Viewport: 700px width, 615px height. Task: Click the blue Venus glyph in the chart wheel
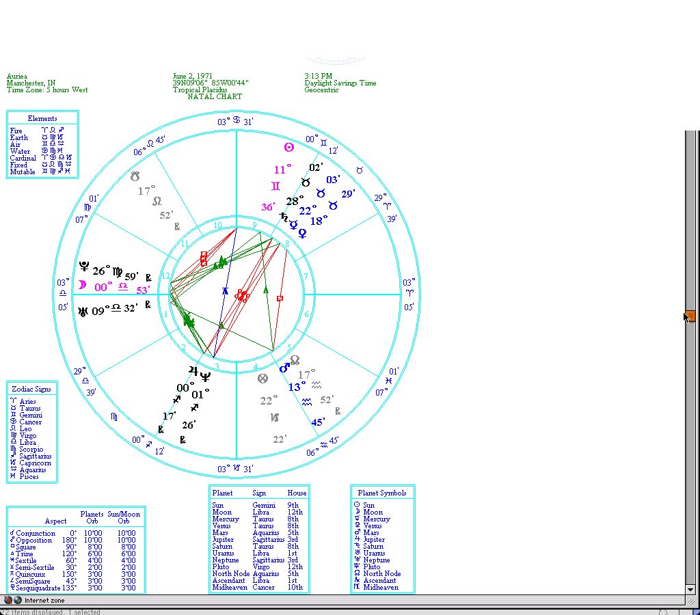[x=303, y=233]
